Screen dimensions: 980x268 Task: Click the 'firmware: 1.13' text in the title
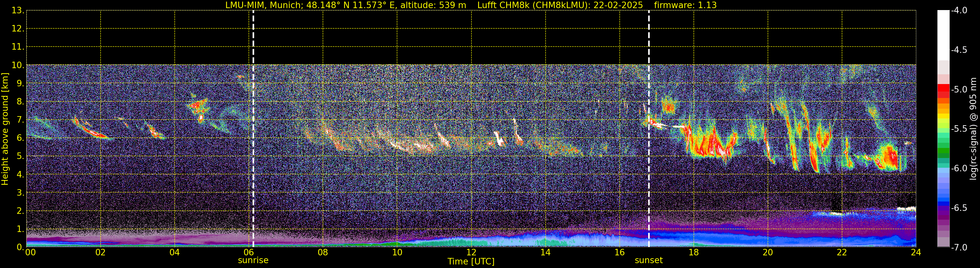pyautogui.click(x=685, y=5)
